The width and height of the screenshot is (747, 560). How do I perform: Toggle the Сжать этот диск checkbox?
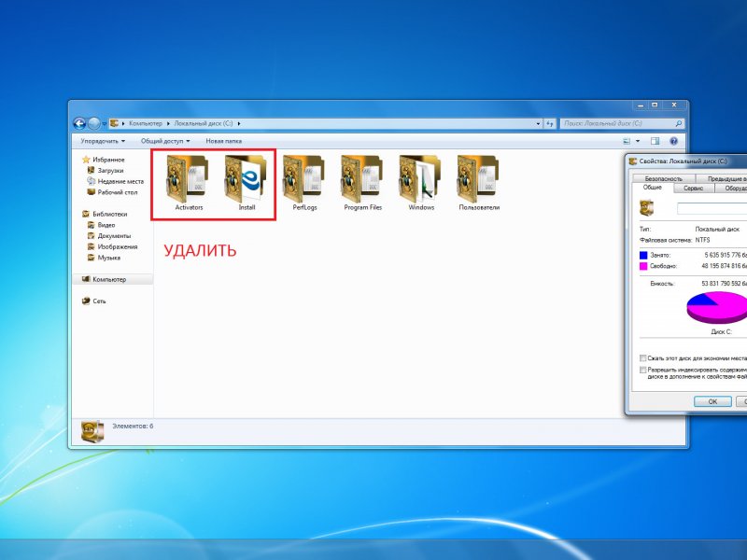pyautogui.click(x=643, y=358)
